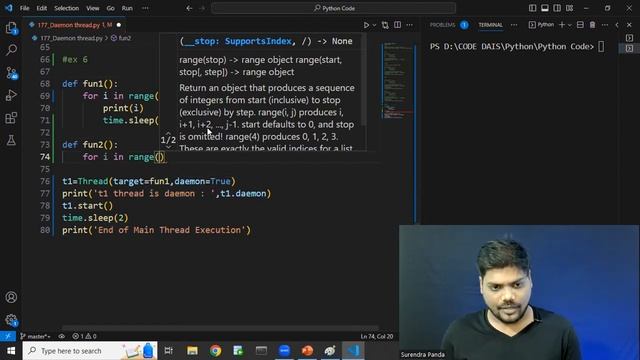Select the Python terminal profile label
The width and height of the screenshot is (640, 360).
click(541, 25)
